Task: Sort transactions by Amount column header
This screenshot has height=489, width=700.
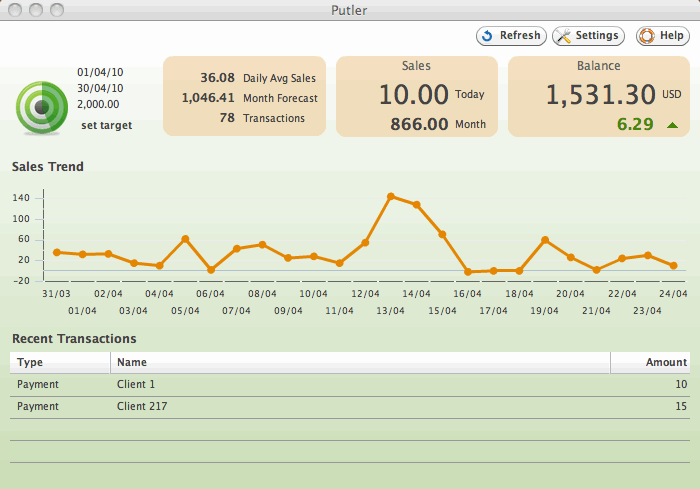Action: pos(650,362)
